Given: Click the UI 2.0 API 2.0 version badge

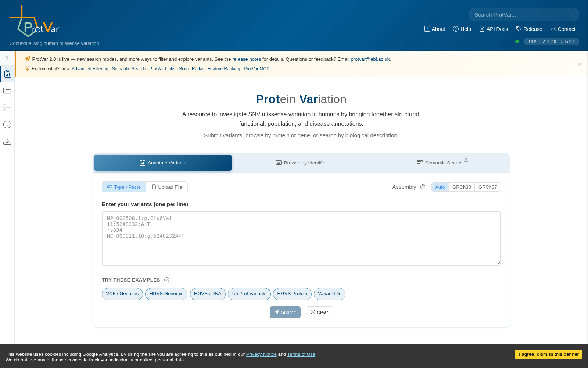Looking at the screenshot, I should [552, 42].
